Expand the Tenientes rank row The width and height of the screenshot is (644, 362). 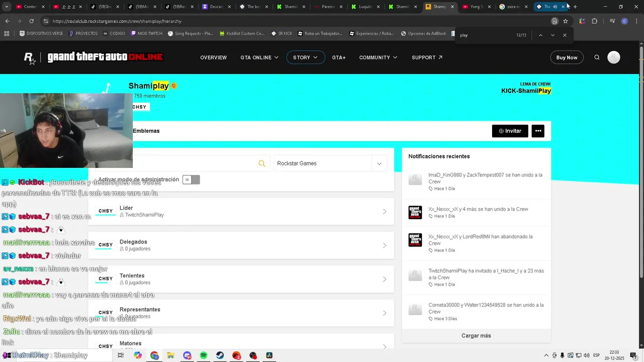241,279
